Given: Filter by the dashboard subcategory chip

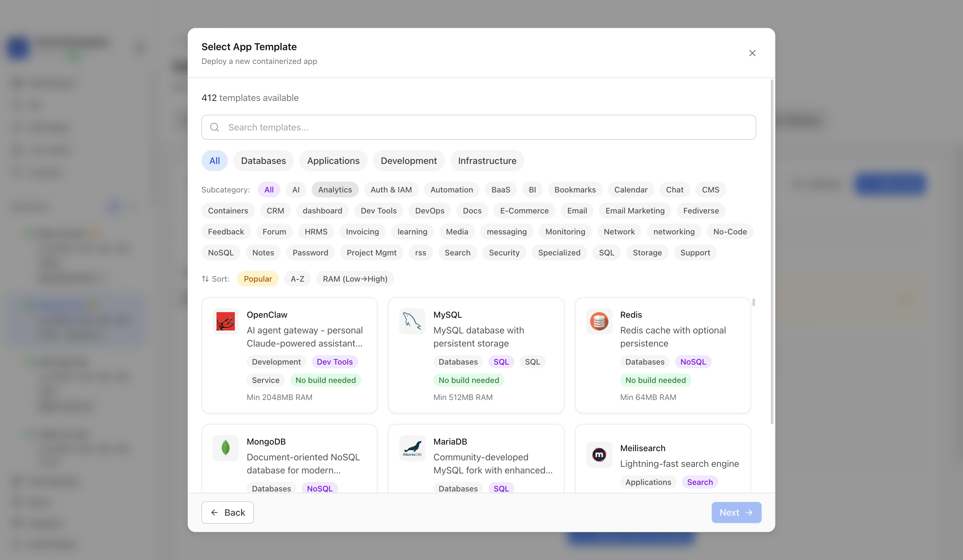Looking at the screenshot, I should (322, 211).
